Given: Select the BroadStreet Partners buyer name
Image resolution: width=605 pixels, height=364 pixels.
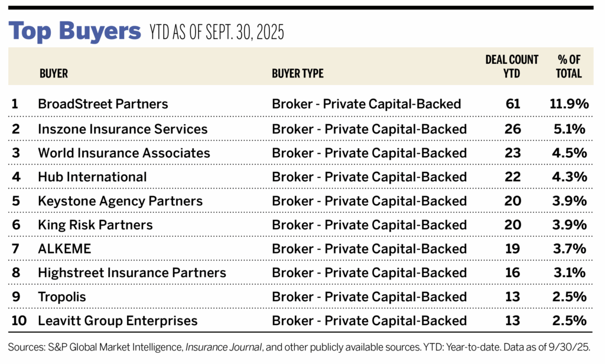Looking at the screenshot, I should 103,104.
